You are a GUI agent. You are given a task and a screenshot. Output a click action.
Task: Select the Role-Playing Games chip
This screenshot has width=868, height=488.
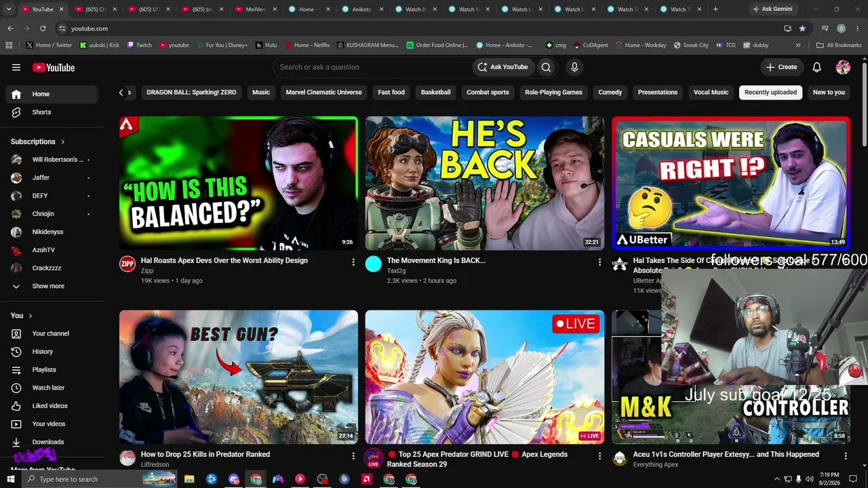point(553,92)
